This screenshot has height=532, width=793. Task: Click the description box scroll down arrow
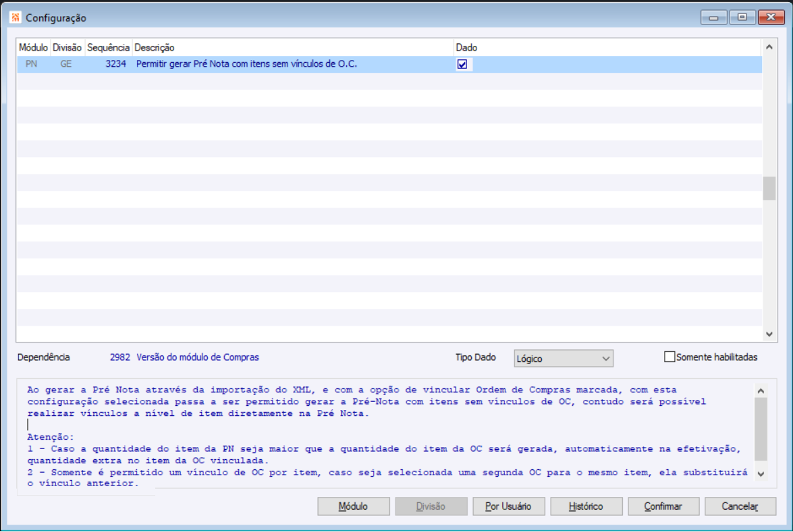pyautogui.click(x=761, y=474)
